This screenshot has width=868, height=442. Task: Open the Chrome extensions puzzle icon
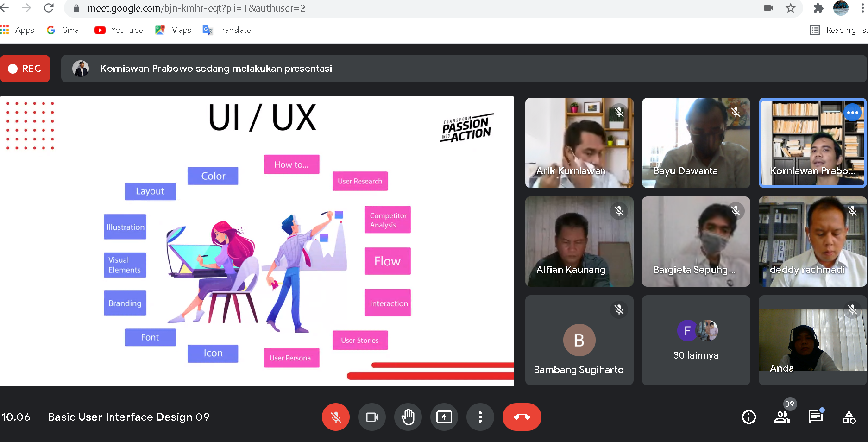pos(818,8)
